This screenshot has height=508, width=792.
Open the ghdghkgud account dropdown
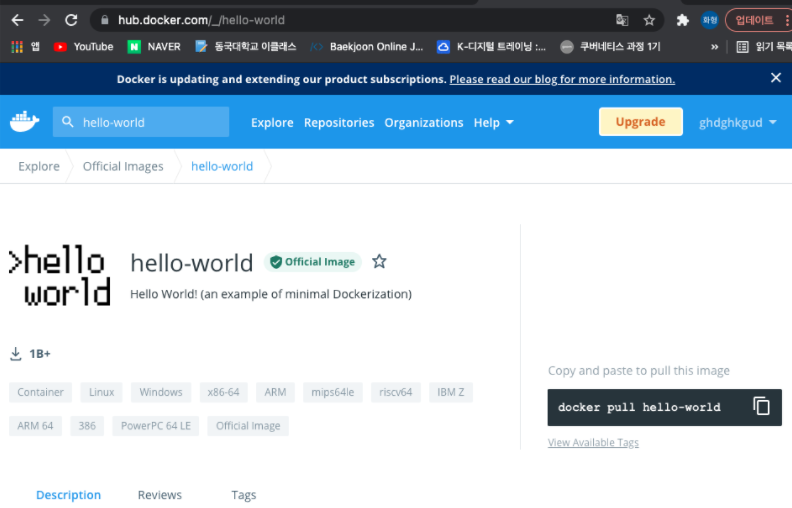[737, 122]
